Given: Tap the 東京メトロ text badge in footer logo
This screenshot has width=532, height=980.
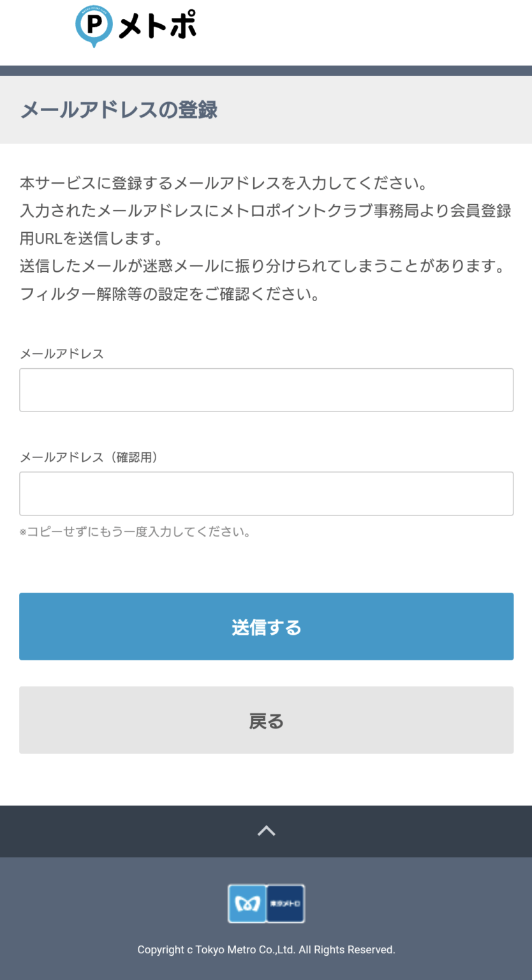Looking at the screenshot, I should click(x=284, y=903).
